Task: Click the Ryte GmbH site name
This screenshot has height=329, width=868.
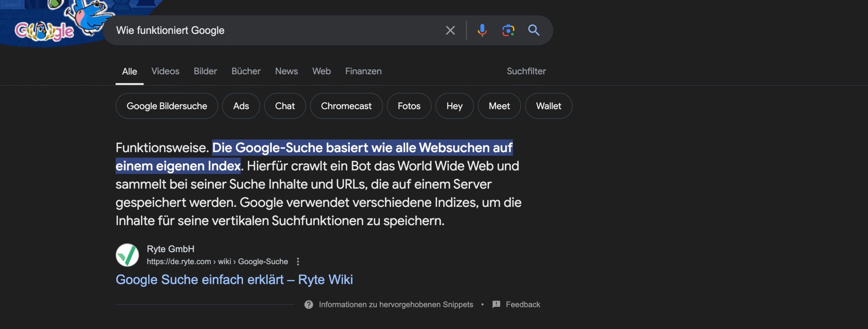Action: pos(171,249)
